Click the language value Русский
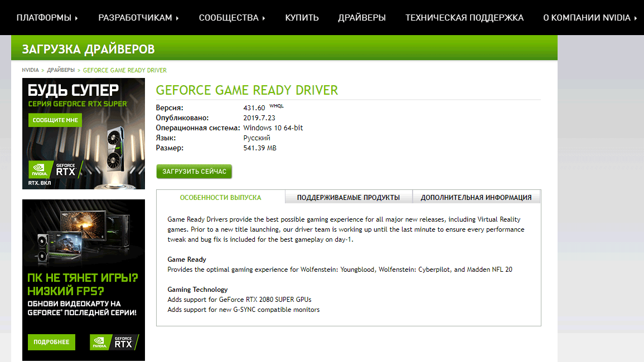Viewport: 644px width, 362px height. pyautogui.click(x=256, y=138)
